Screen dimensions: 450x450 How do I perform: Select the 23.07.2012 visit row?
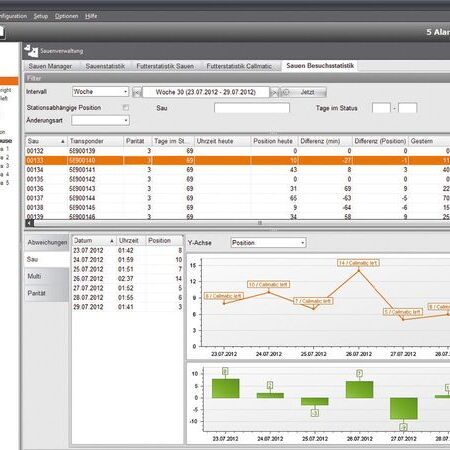point(128,250)
